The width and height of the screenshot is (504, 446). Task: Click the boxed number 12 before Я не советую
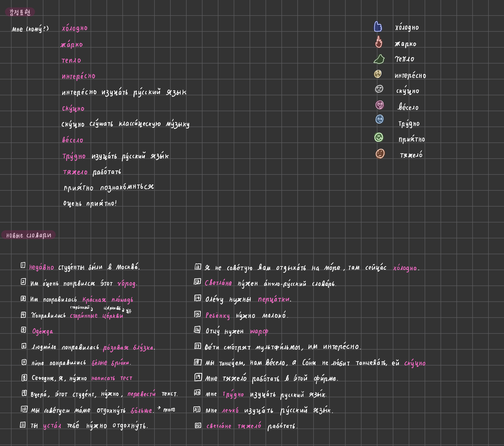(x=198, y=267)
